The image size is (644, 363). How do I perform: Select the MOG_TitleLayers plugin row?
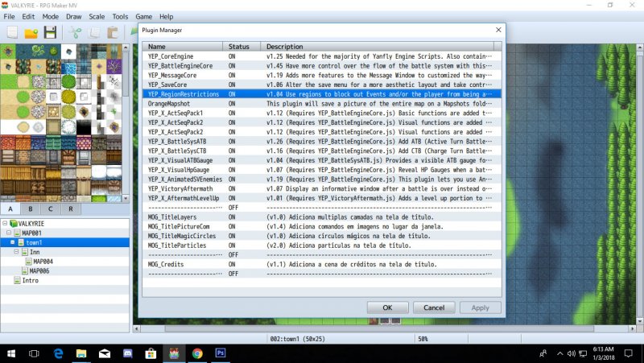[x=322, y=217]
